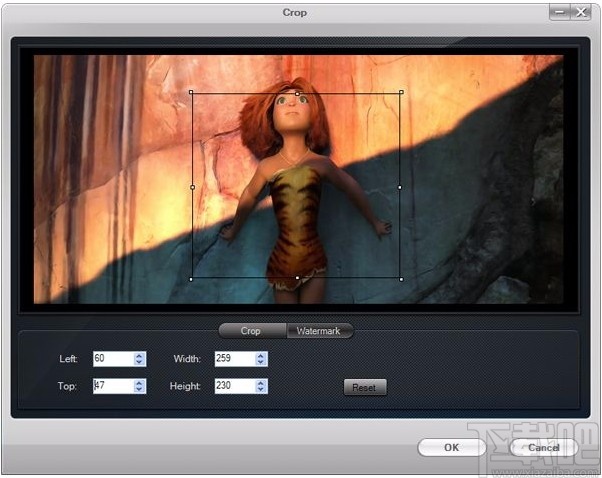The image size is (602, 478).
Task: Decrease the Height value with down arrow
Action: 261,389
